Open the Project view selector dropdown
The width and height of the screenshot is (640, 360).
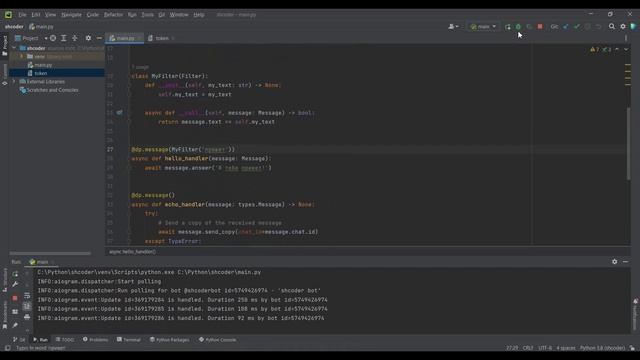(31, 38)
